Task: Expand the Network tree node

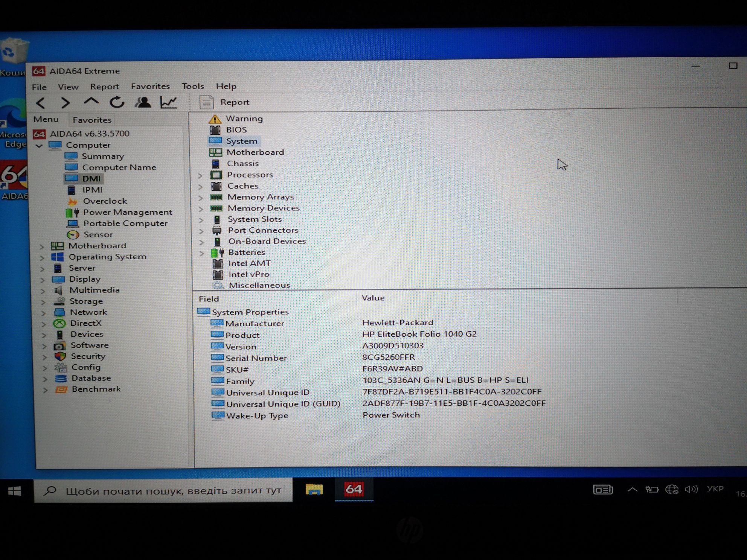Action: click(43, 313)
